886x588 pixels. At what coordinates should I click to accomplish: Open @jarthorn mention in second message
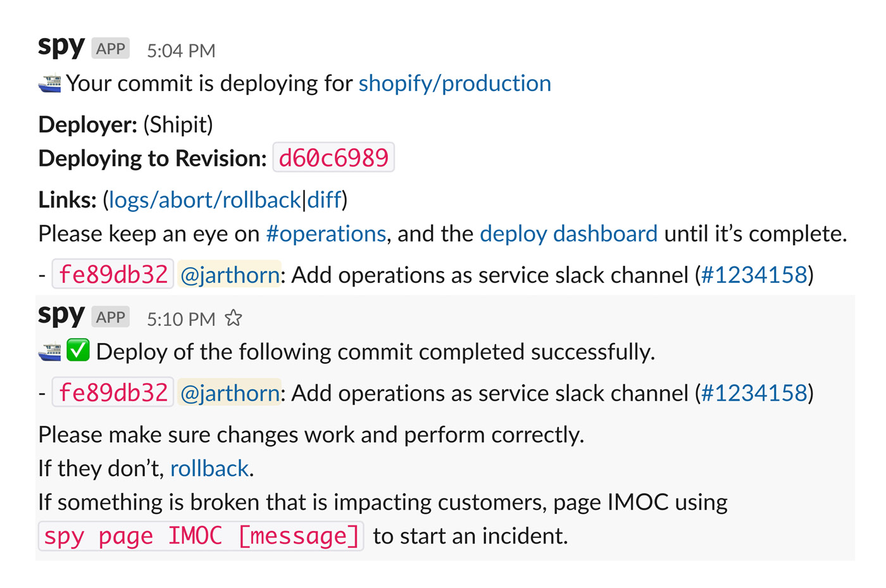coord(230,394)
